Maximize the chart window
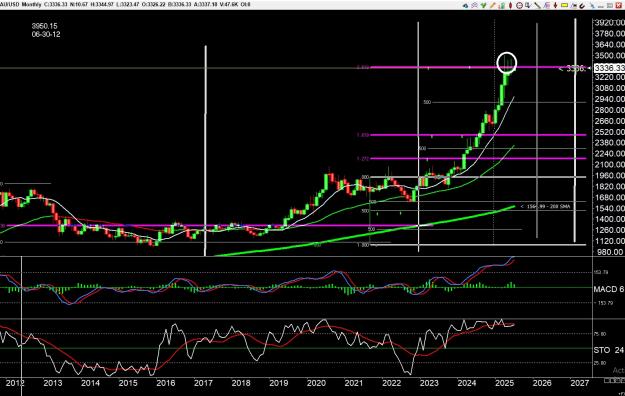This screenshot has width=625, height=396. [x=610, y=5]
